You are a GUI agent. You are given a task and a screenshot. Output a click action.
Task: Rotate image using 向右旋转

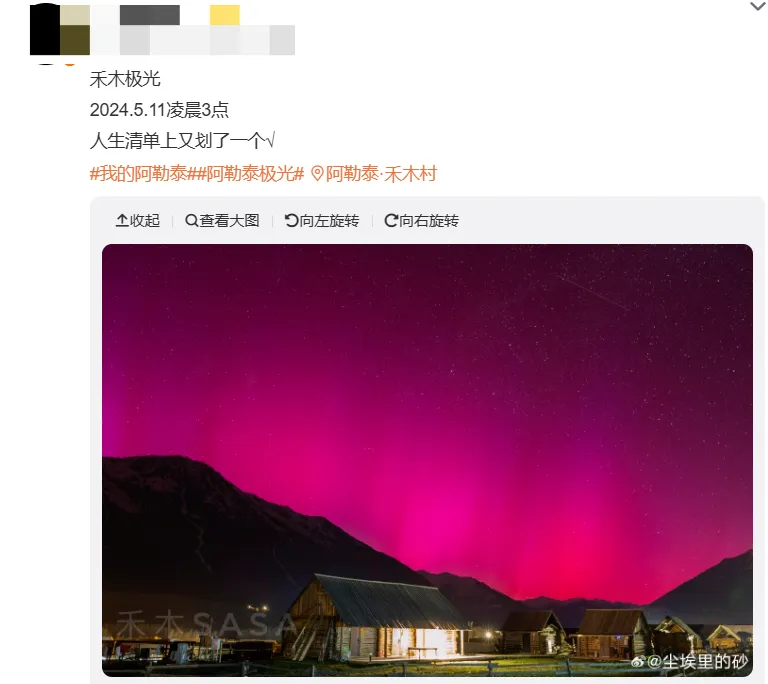[x=422, y=220]
